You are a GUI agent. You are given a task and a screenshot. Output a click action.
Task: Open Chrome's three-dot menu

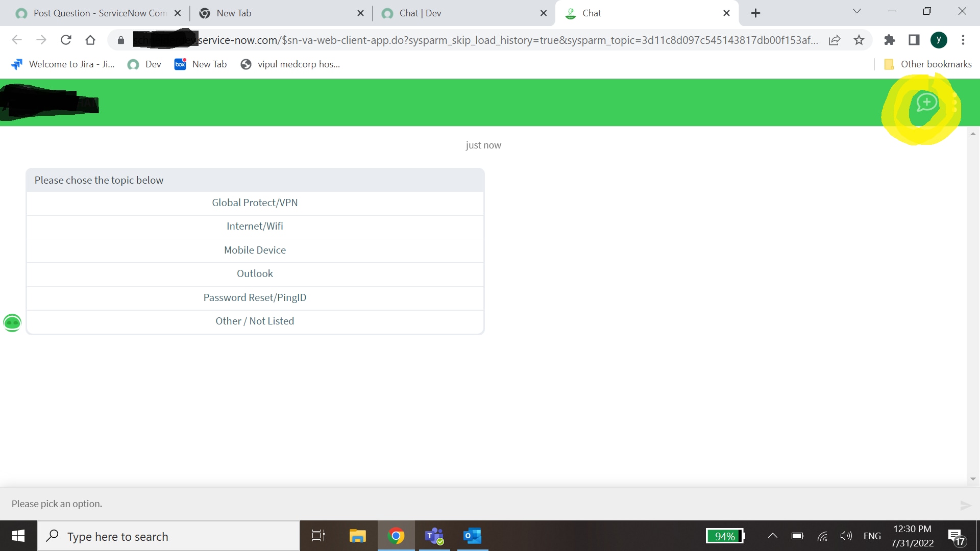[x=964, y=40]
